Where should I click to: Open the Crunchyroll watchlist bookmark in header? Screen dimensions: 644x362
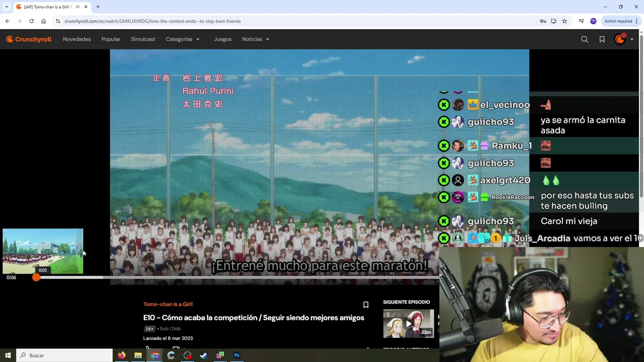coord(602,39)
